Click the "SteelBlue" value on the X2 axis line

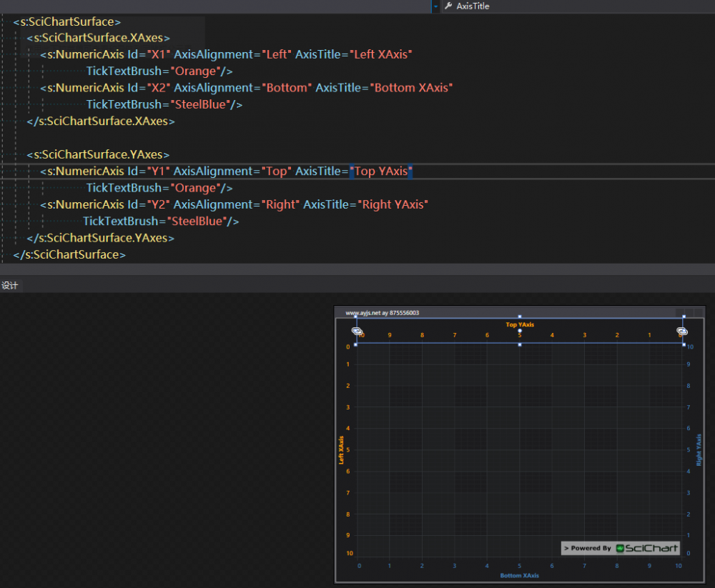point(200,104)
